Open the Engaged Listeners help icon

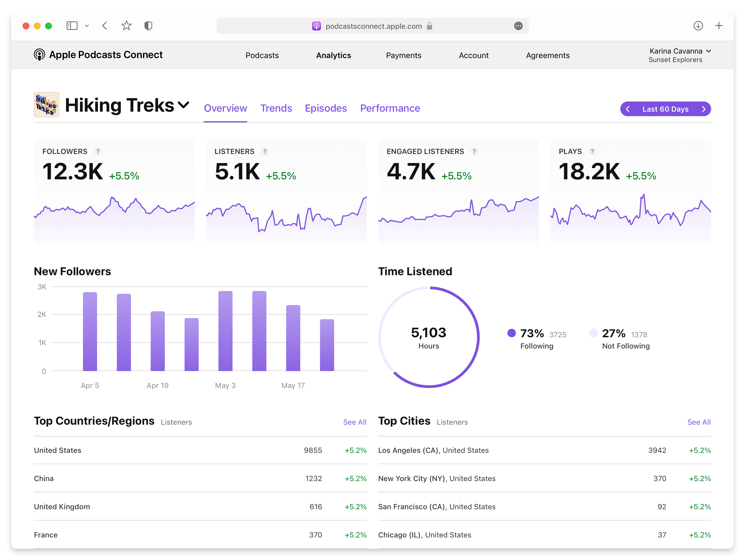pyautogui.click(x=475, y=151)
